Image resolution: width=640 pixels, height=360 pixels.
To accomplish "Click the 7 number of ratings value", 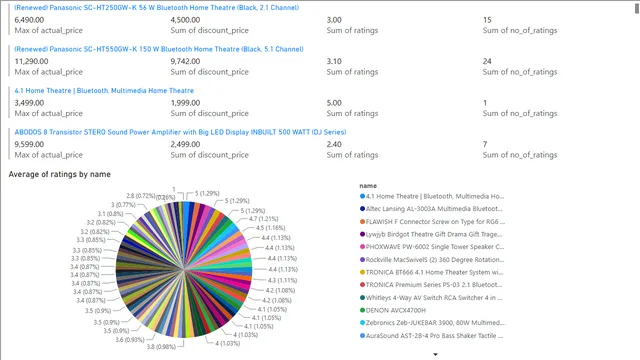I will point(485,144).
